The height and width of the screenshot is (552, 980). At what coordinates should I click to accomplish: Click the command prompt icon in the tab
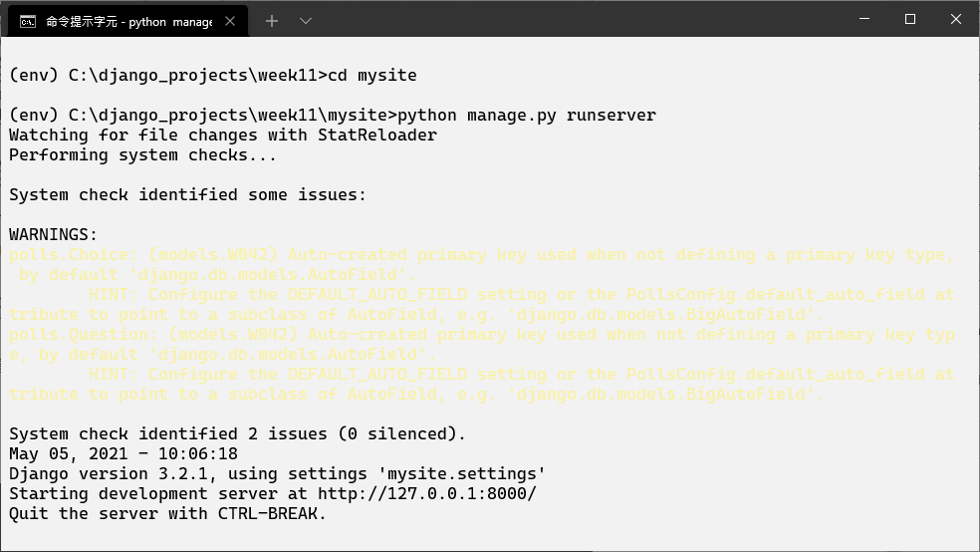[28, 21]
